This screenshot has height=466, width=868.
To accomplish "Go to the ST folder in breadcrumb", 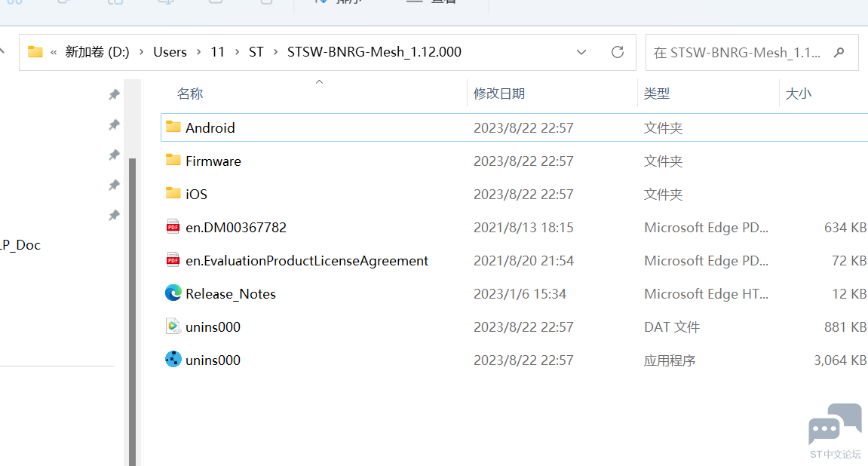I will (x=256, y=52).
